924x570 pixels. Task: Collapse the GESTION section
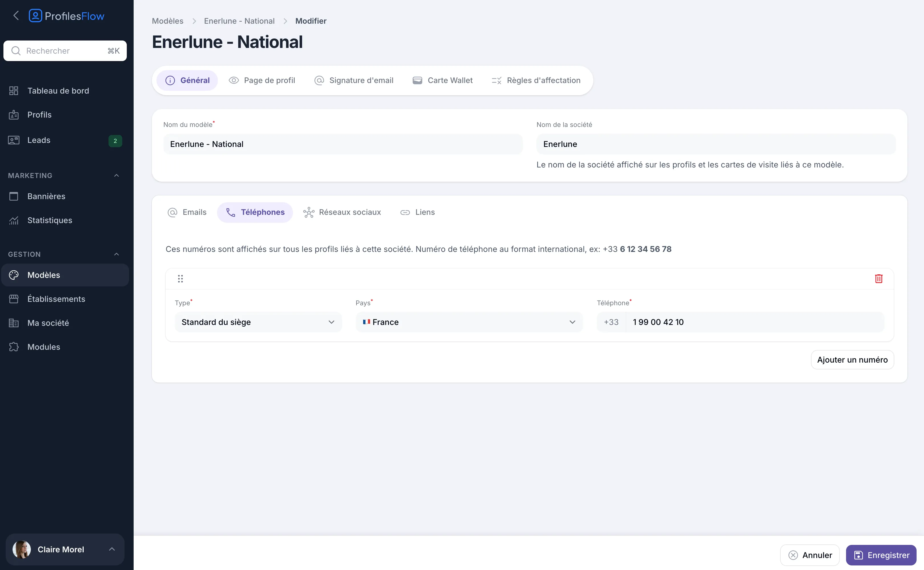point(116,254)
